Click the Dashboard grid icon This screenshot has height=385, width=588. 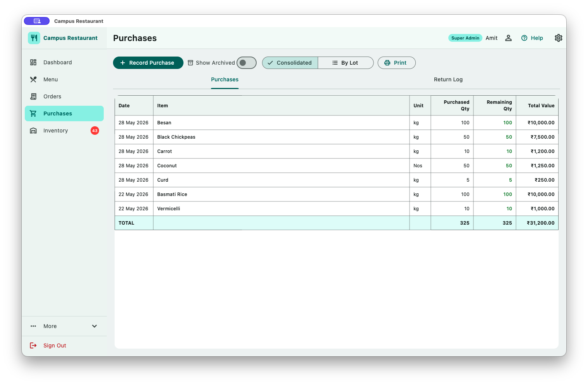33,62
